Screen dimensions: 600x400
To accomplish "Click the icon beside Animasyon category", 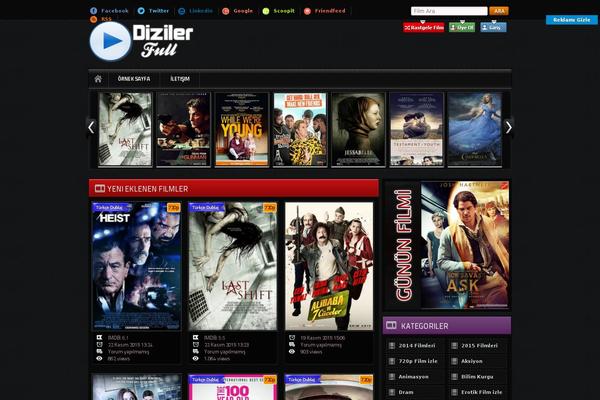I will pos(392,377).
